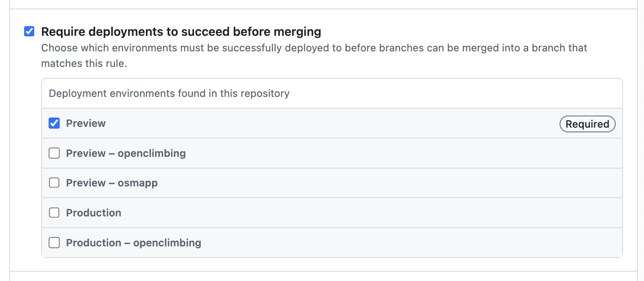Select the Preview – osmapp row

pyautogui.click(x=311, y=183)
